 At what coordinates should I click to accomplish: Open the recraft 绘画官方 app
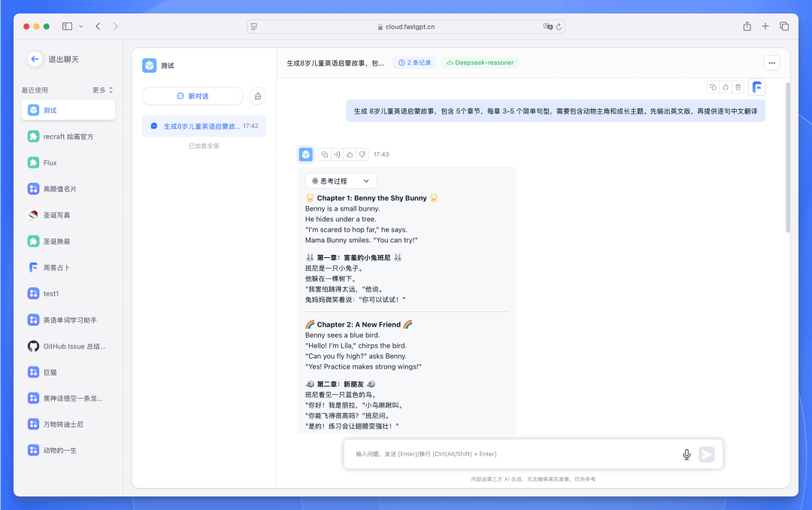[x=68, y=137]
